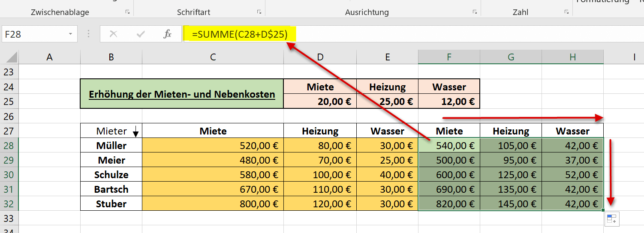Screen dimensions: 644x233
Task: Select column F header
Action: tap(449, 57)
